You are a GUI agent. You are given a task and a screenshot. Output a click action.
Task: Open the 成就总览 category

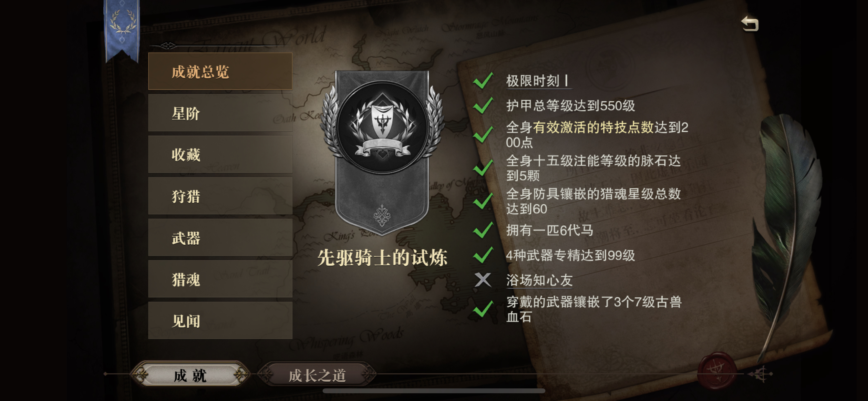[220, 71]
